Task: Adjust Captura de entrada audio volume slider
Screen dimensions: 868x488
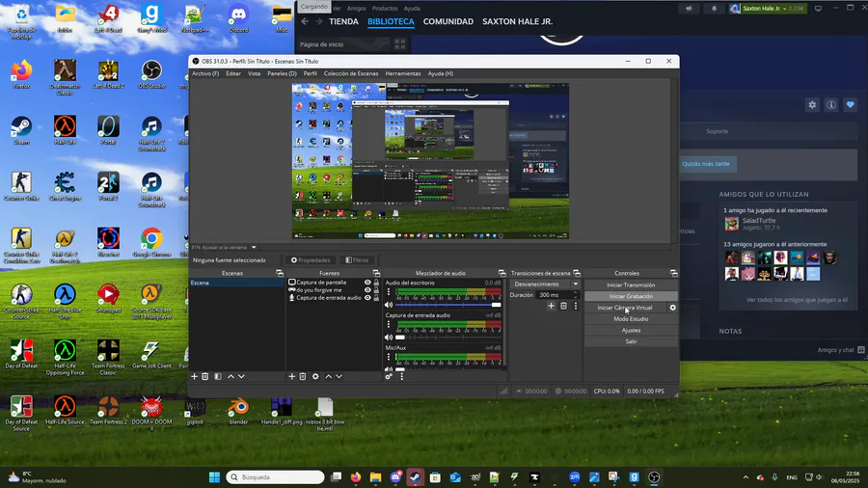Action: pos(448,337)
